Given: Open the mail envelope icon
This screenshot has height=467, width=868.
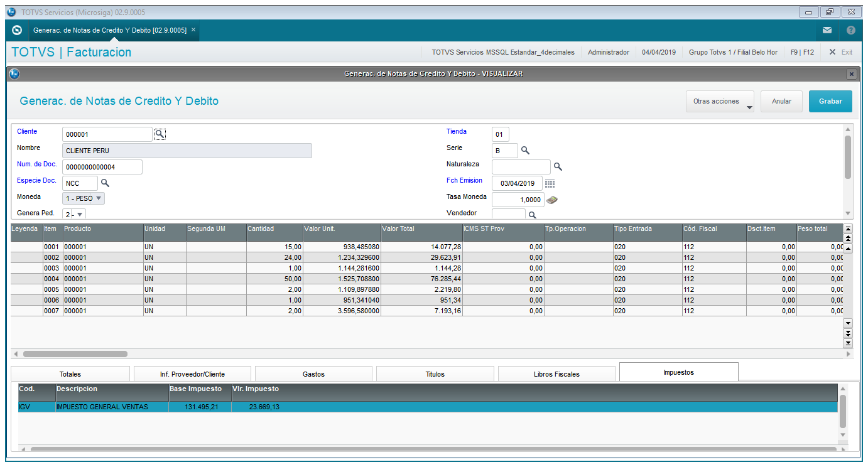Looking at the screenshot, I should pos(827,30).
